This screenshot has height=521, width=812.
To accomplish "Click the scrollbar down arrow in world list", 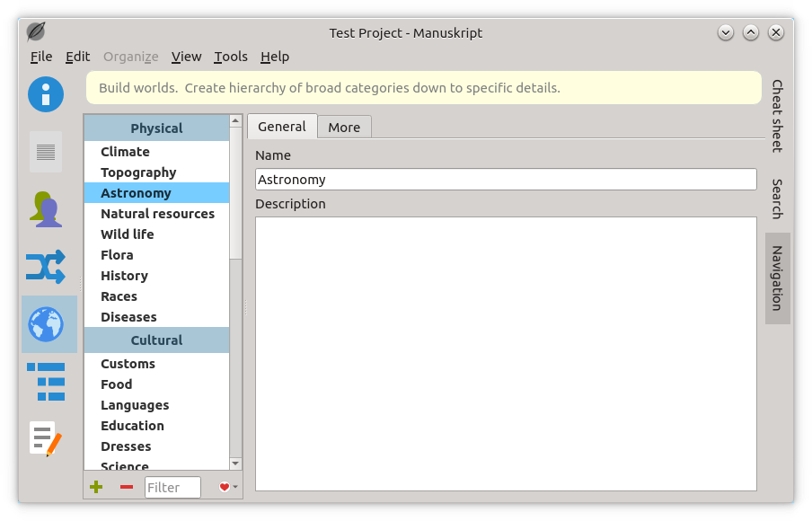I will (x=235, y=464).
